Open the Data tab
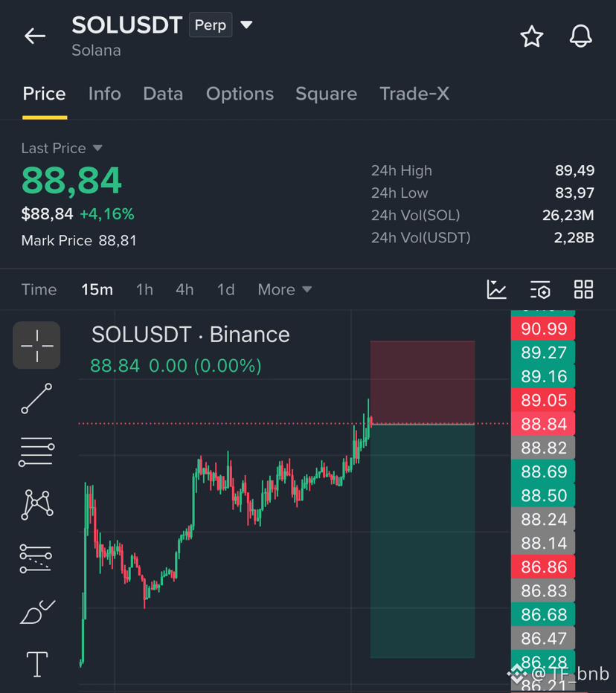 pos(163,94)
